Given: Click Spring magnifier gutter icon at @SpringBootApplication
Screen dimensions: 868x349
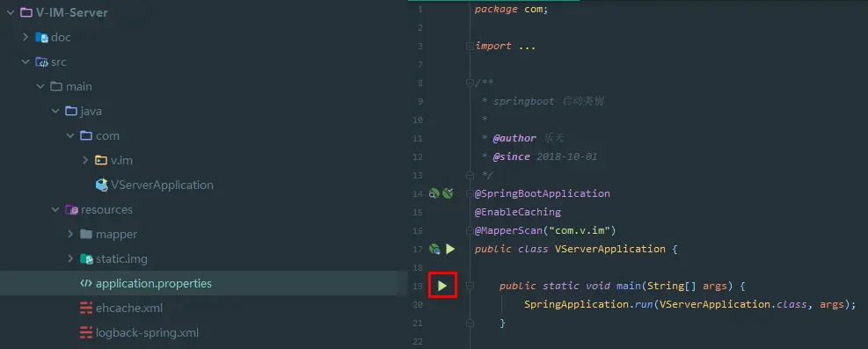Looking at the screenshot, I should click(434, 193).
